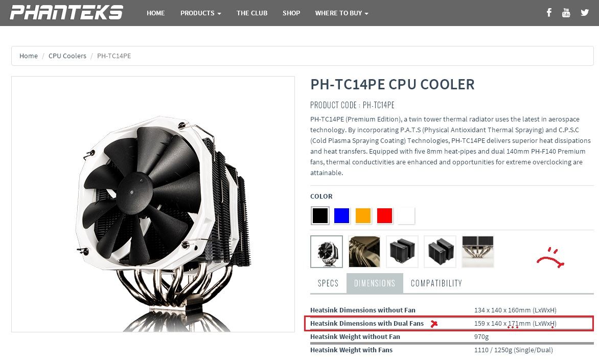Click the CPU Coolers breadcrumb link
599x364 pixels.
tap(67, 56)
